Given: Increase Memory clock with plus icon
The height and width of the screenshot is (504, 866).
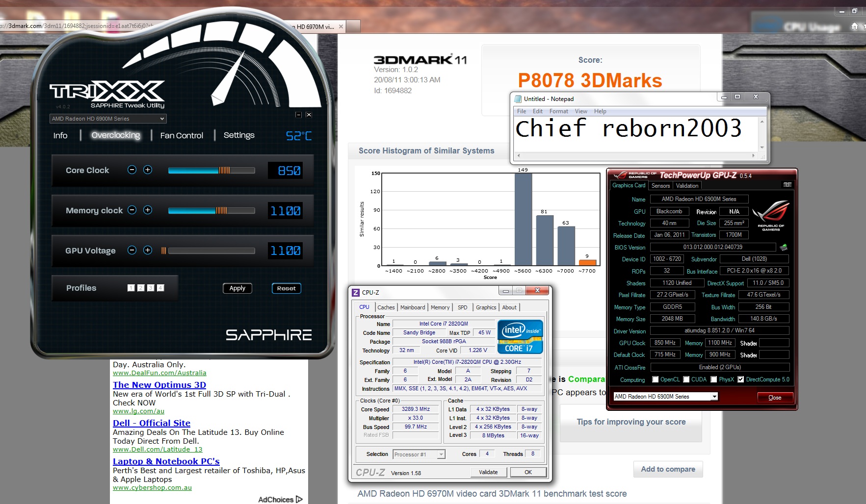Looking at the screenshot, I should click(x=148, y=210).
